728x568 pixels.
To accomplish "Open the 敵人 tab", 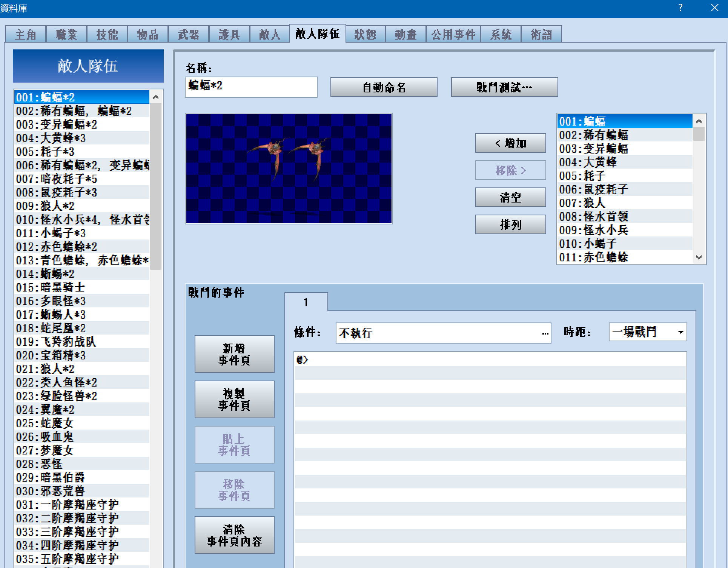I will click(x=270, y=35).
